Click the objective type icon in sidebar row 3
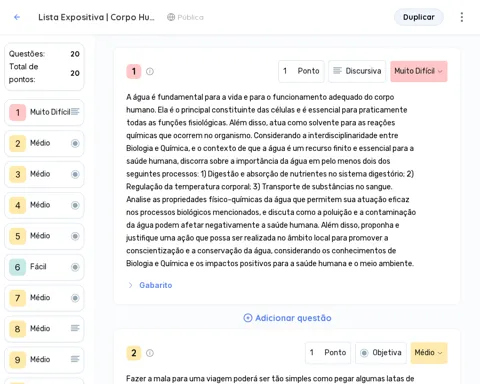The image size is (480, 384). coord(75,174)
